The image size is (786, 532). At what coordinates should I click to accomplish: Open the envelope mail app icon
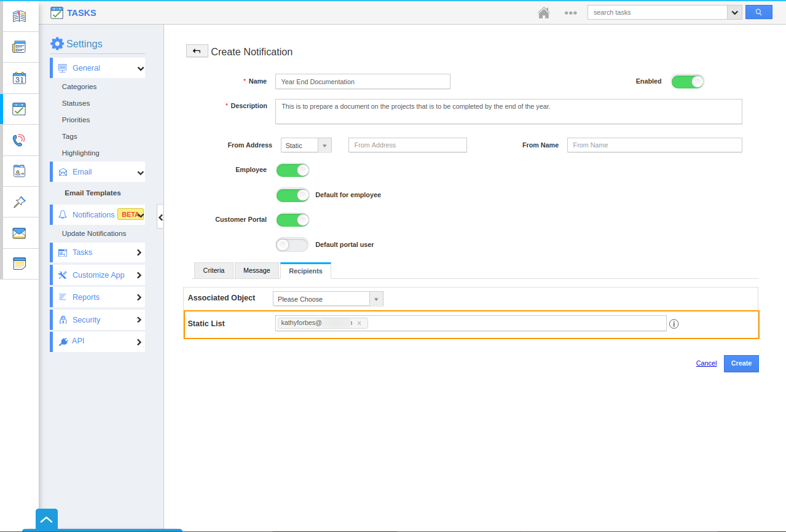click(x=19, y=233)
